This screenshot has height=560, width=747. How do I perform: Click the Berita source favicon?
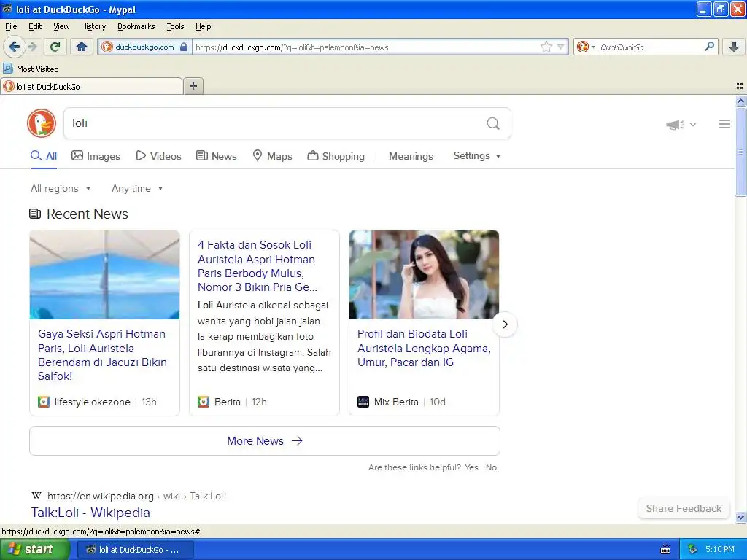tap(204, 402)
